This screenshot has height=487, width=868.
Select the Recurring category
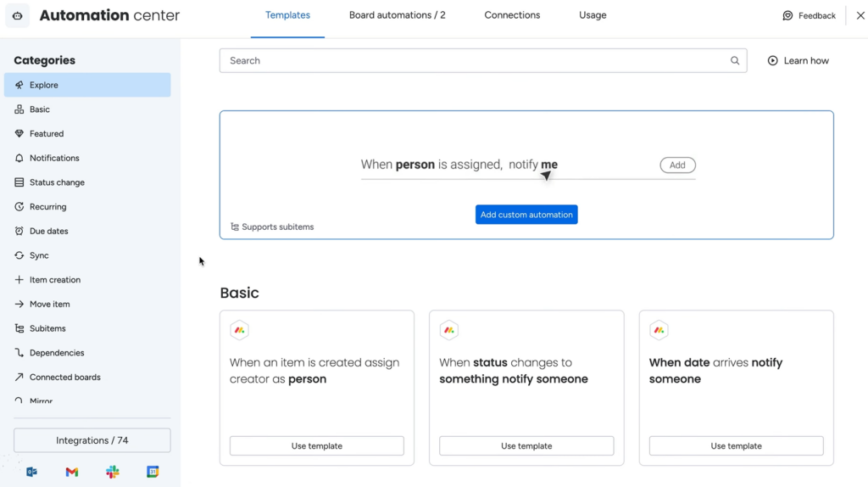(47, 207)
